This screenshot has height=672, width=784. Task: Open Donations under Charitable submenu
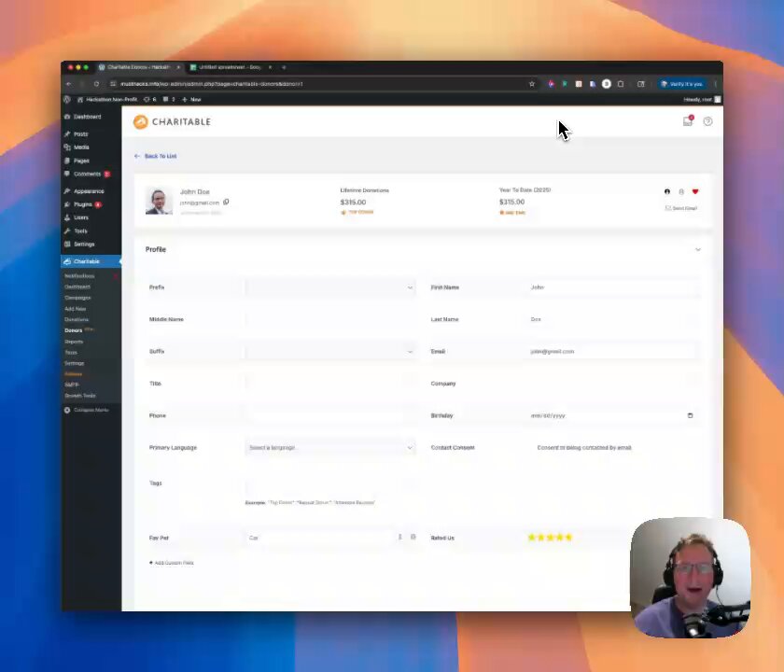pyautogui.click(x=76, y=319)
